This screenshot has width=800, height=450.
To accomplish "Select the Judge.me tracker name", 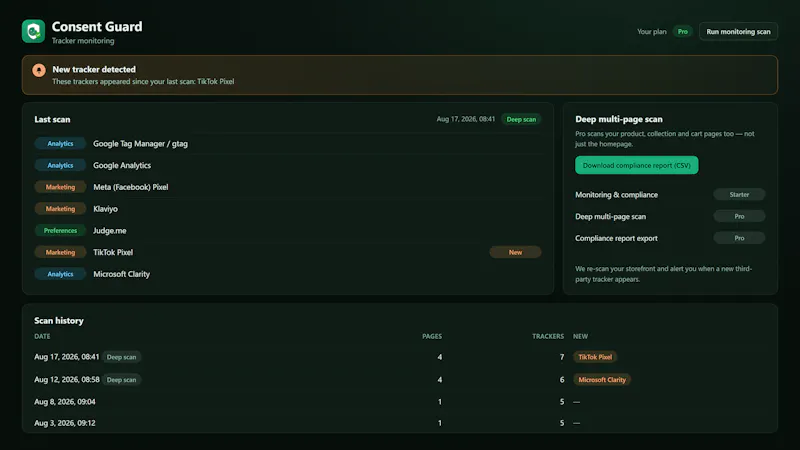I will tap(110, 231).
